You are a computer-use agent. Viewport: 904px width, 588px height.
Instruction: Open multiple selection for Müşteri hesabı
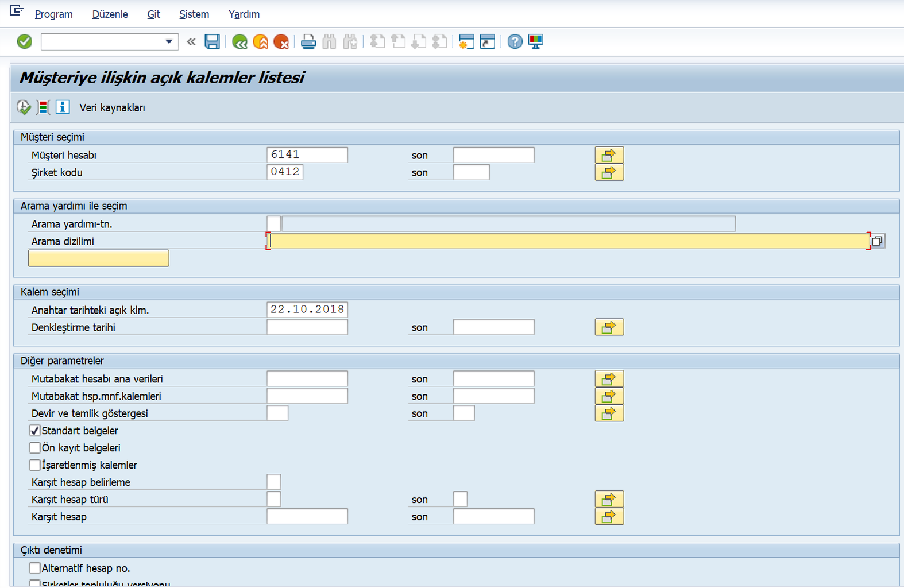point(609,155)
